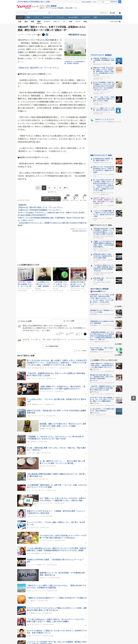The width and height of the screenshot is (138, 644).
Task: React with 新しい視点 exclamation icon
Action: 83,198
